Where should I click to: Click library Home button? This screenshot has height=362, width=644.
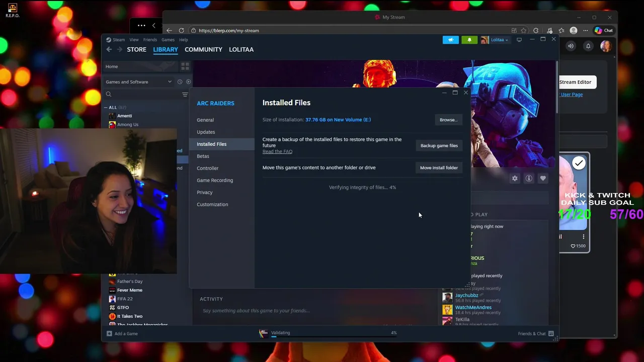click(x=141, y=66)
